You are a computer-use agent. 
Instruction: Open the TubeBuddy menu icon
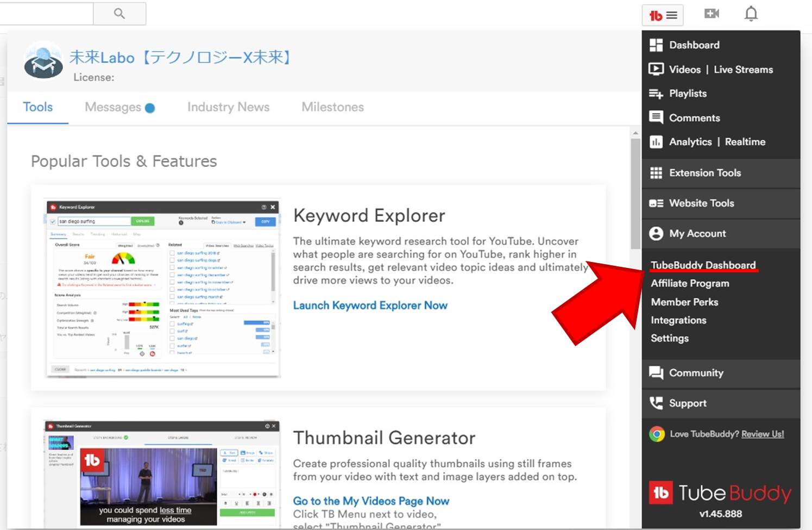tap(662, 15)
